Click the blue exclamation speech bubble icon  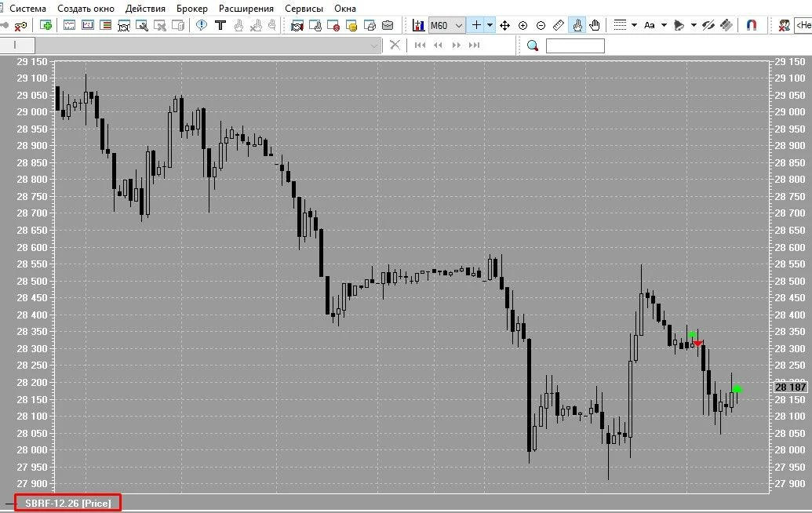(202, 25)
